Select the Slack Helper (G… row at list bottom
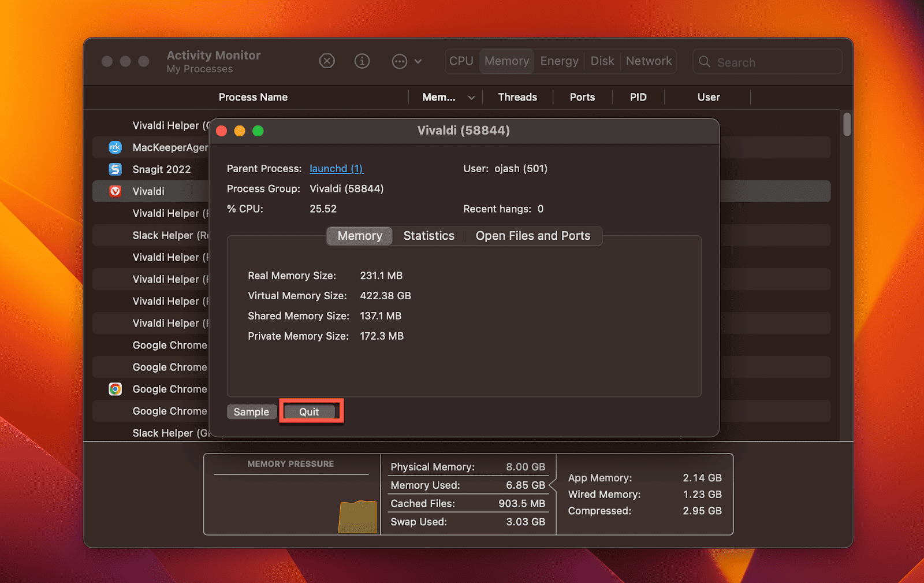Screen dimensions: 924x583 (x=151, y=433)
